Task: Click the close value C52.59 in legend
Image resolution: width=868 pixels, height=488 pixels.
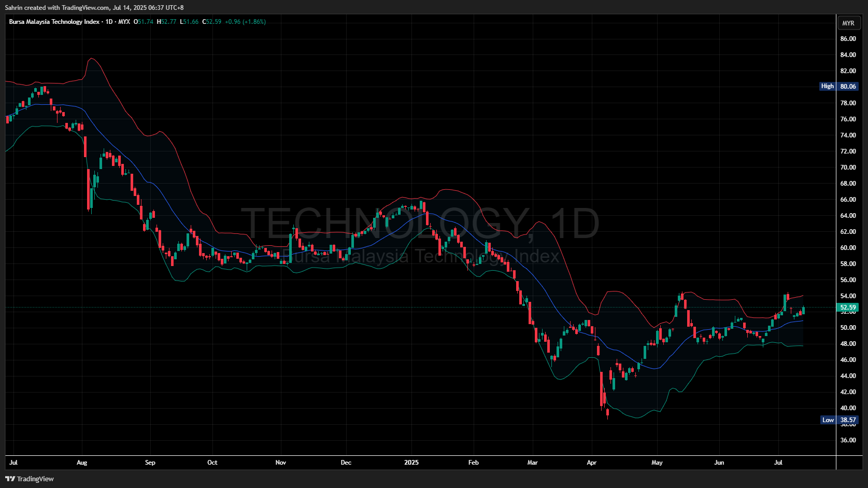Action: click(211, 22)
